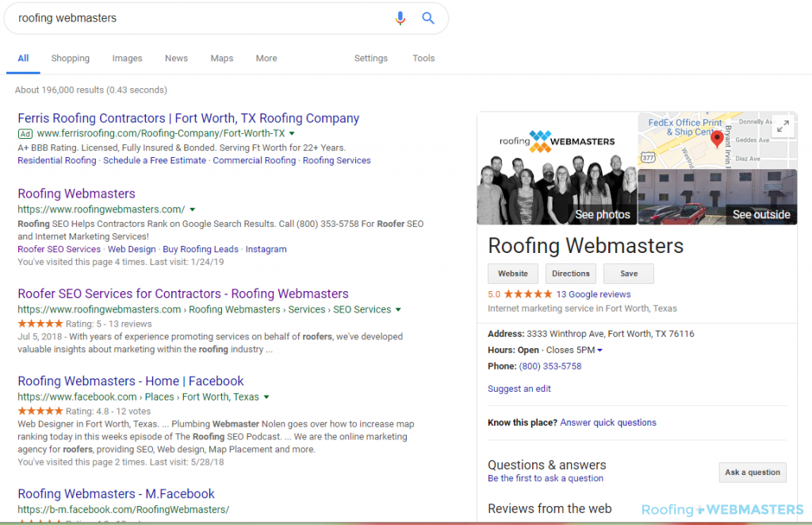
Task: Click the Roofing Services sitelink
Action: 336,160
